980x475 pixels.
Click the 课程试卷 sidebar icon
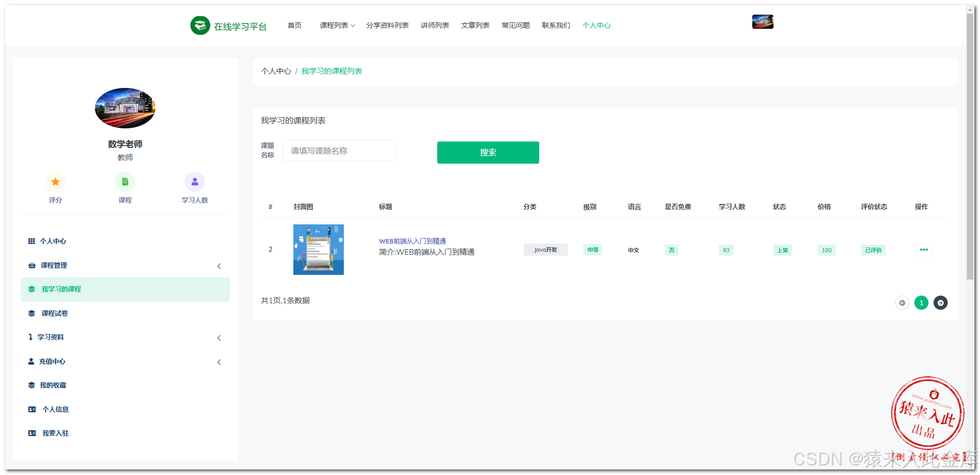coord(31,313)
